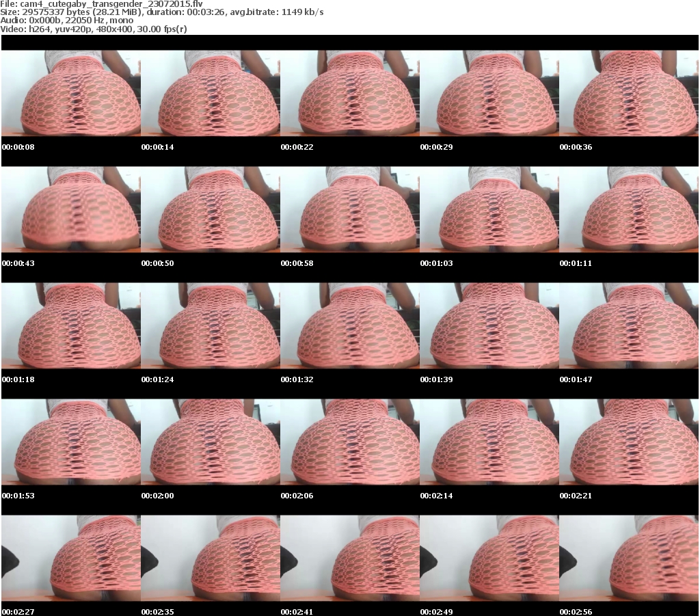Click the 00:02:00 timestamp label
This screenshot has width=700, height=616.
tap(158, 496)
